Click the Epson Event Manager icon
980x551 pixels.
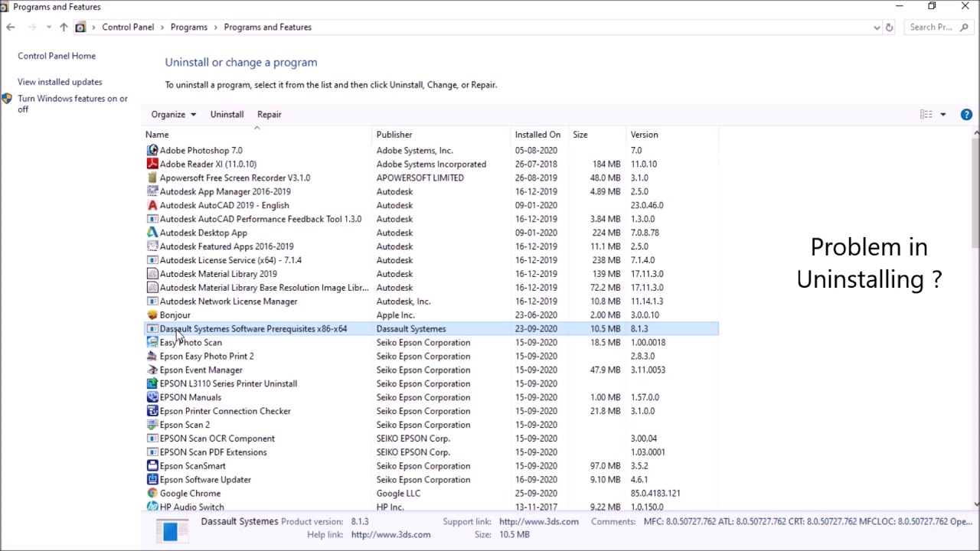tap(152, 370)
